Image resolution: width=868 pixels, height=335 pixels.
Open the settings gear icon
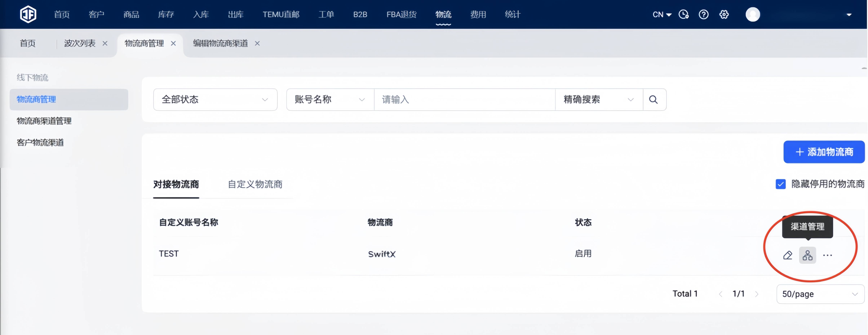tap(724, 14)
